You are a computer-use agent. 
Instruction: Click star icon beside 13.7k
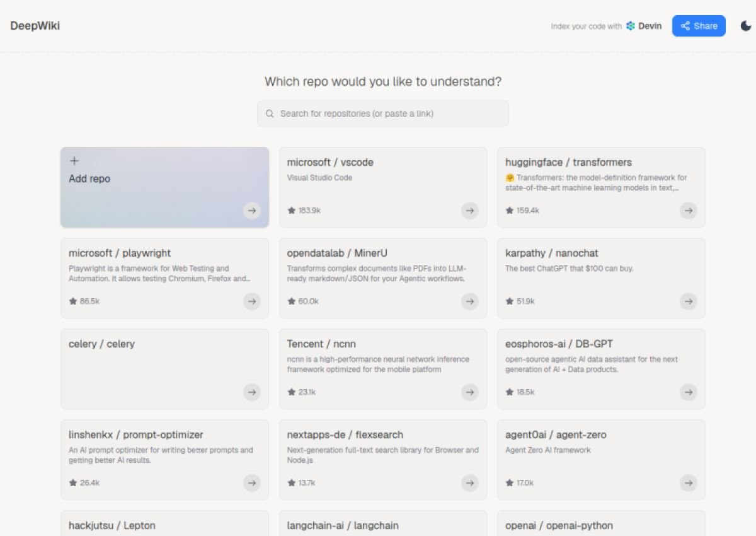[291, 483]
